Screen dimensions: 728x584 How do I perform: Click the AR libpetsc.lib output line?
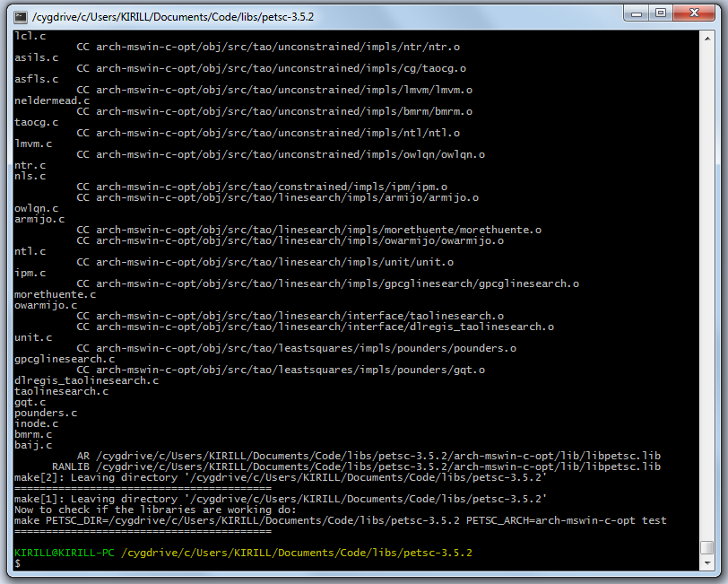tap(369, 456)
